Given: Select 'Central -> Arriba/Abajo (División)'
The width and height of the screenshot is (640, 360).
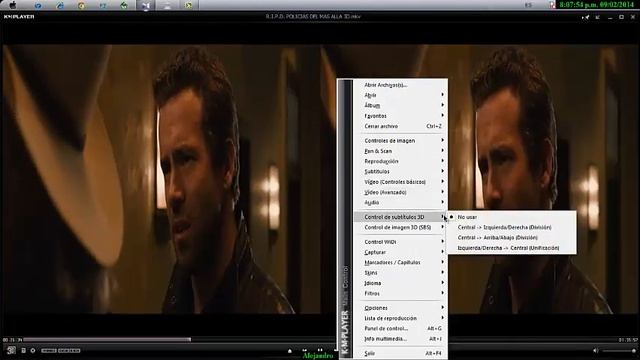Looking at the screenshot, I should tap(512, 237).
